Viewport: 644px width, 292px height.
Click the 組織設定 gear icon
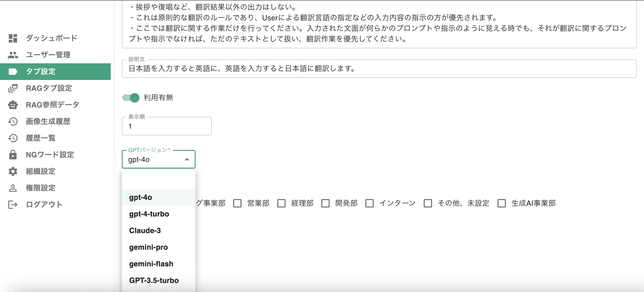(13, 171)
